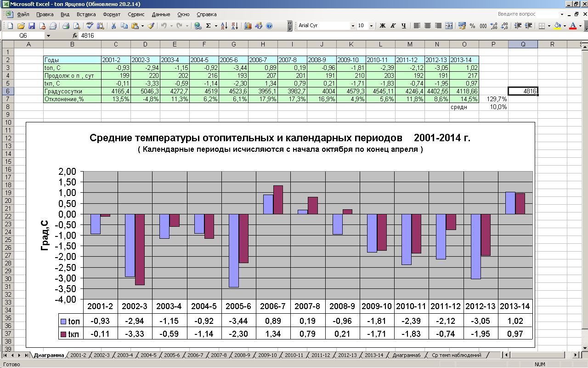Open Print Preview from the toolbar
The height and width of the screenshot is (368, 588).
pyautogui.click(x=76, y=26)
